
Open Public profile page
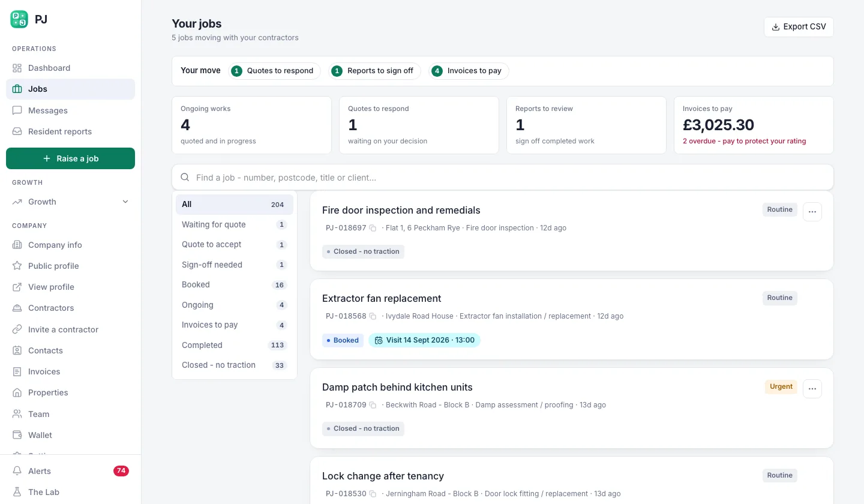(x=70, y=266)
